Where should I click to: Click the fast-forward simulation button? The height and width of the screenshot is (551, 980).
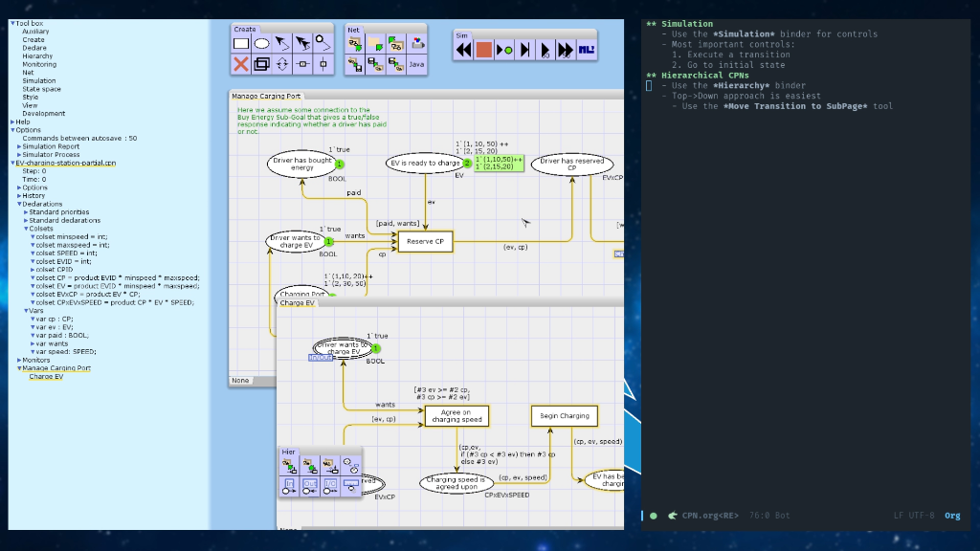tap(565, 50)
